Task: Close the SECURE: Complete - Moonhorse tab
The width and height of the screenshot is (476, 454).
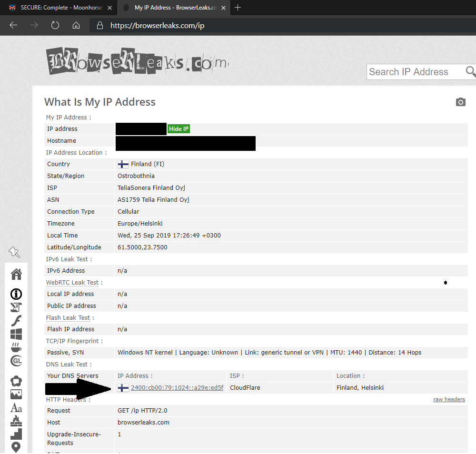Action: tap(110, 8)
